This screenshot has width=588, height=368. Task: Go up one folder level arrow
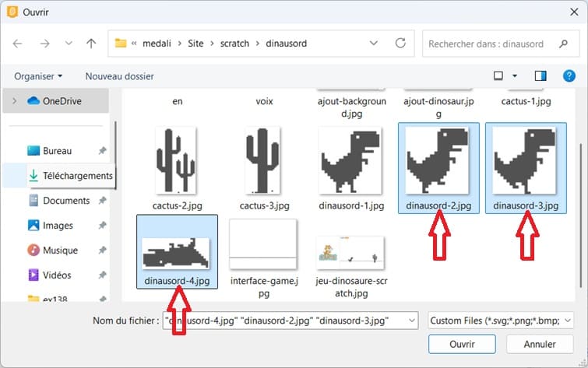91,44
